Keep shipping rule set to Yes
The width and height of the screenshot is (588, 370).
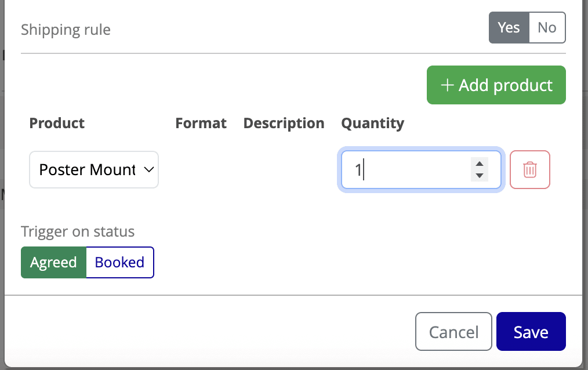(x=509, y=27)
